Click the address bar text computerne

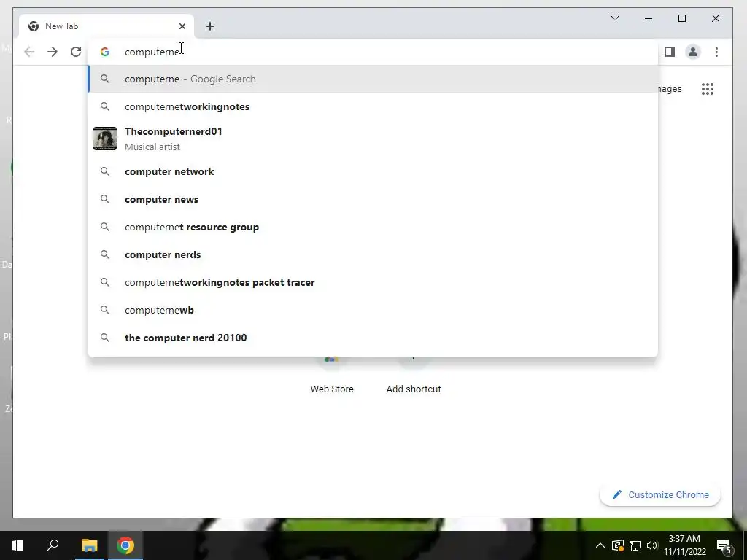pos(152,52)
